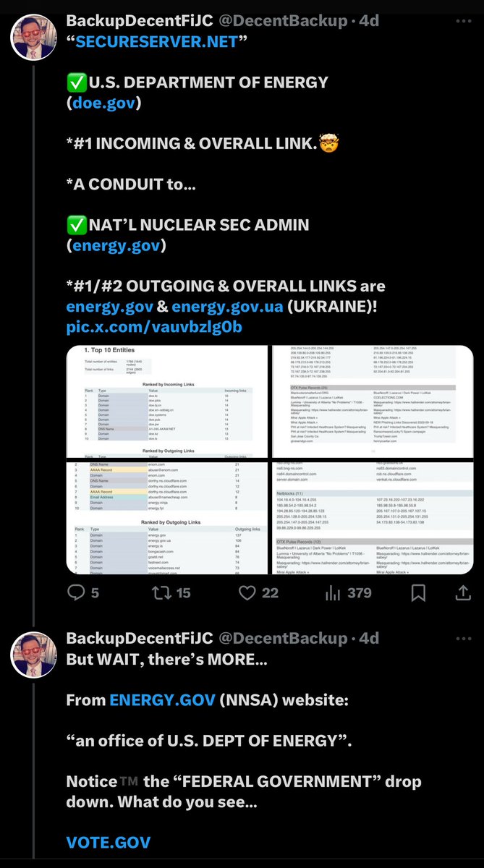Screen dimensions: 484x868
Task: Like the first tweet with heart icon
Action: click(248, 592)
